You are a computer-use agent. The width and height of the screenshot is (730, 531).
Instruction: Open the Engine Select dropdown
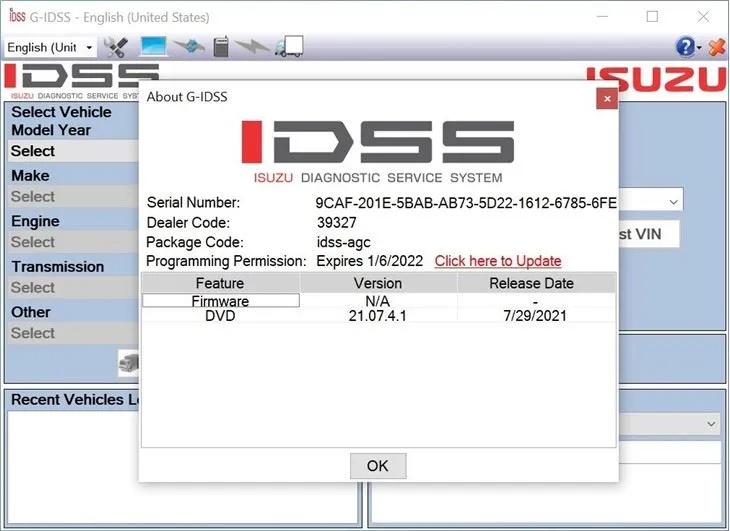[x=73, y=242]
